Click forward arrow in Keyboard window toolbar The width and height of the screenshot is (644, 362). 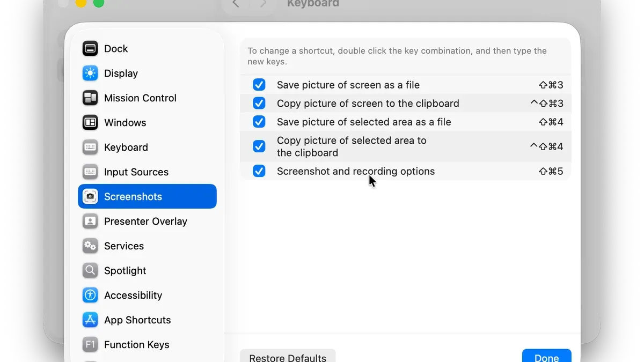tap(263, 4)
